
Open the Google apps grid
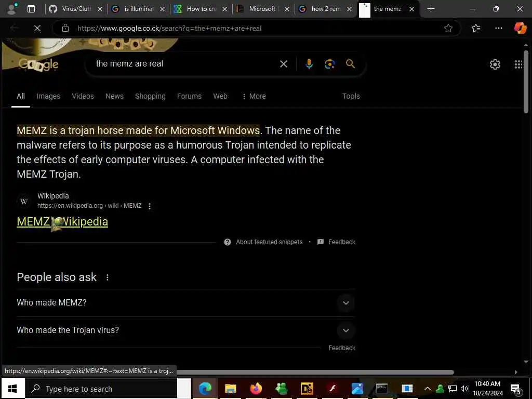pyautogui.click(x=518, y=64)
